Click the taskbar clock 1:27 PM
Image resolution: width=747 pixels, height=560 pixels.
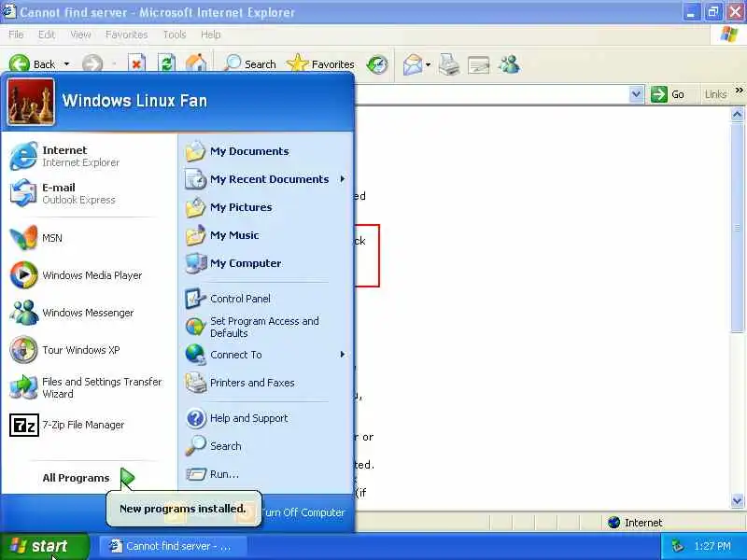(712, 546)
